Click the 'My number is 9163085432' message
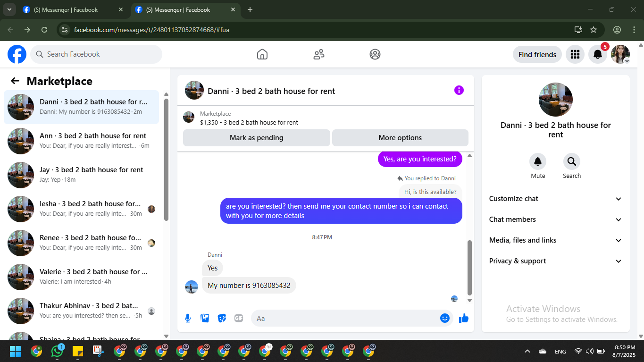The height and width of the screenshot is (362, 644). pyautogui.click(x=249, y=286)
